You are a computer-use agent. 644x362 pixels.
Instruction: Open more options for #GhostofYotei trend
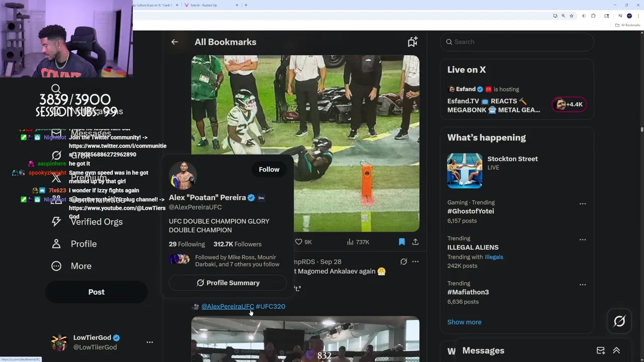(x=583, y=204)
